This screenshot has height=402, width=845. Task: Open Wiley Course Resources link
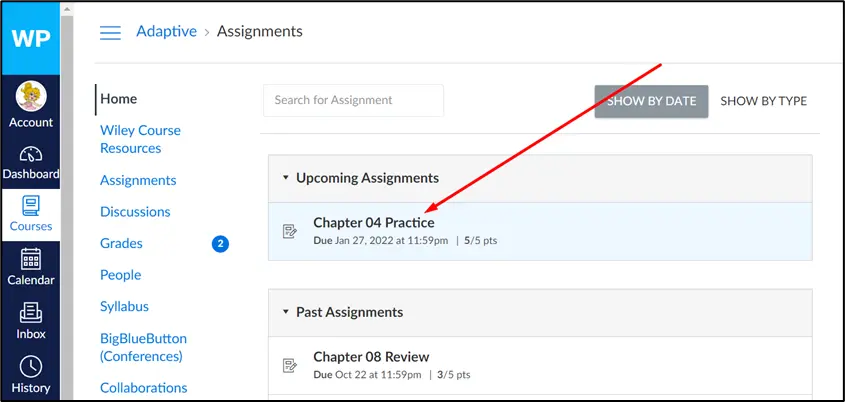140,139
